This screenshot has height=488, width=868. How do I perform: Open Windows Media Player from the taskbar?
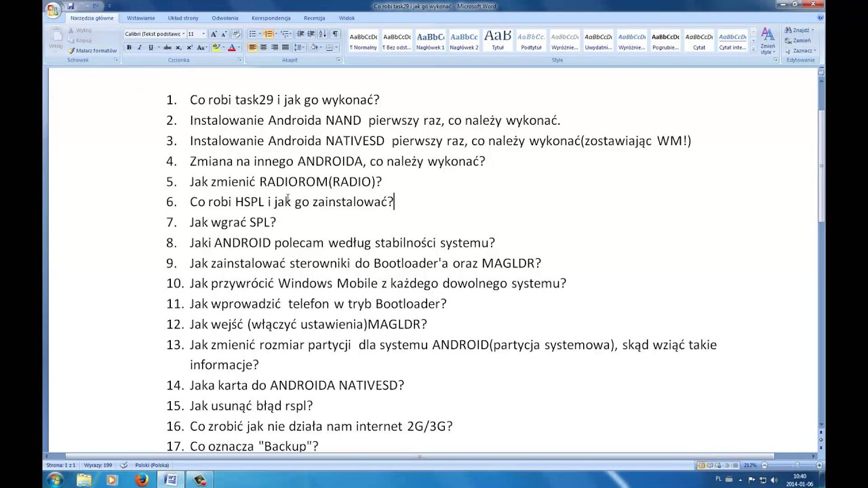pos(113,480)
